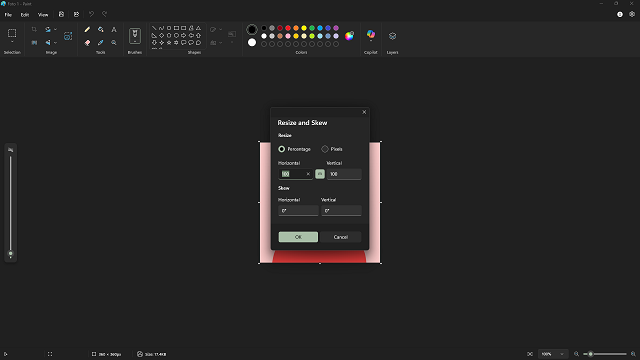Select the Fill bucket tool
Viewport: 640px width, 360px height.
(100, 29)
